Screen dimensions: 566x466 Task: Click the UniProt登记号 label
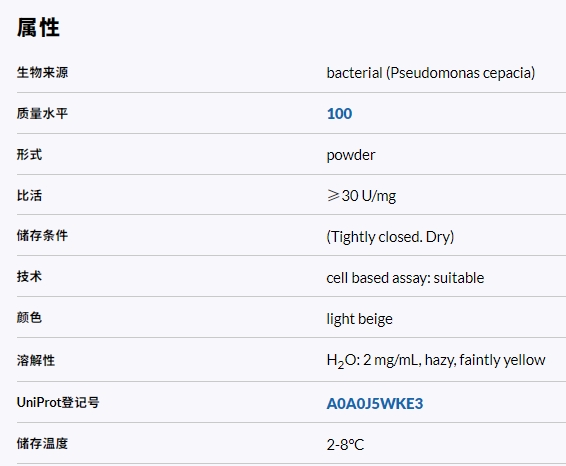point(58,402)
